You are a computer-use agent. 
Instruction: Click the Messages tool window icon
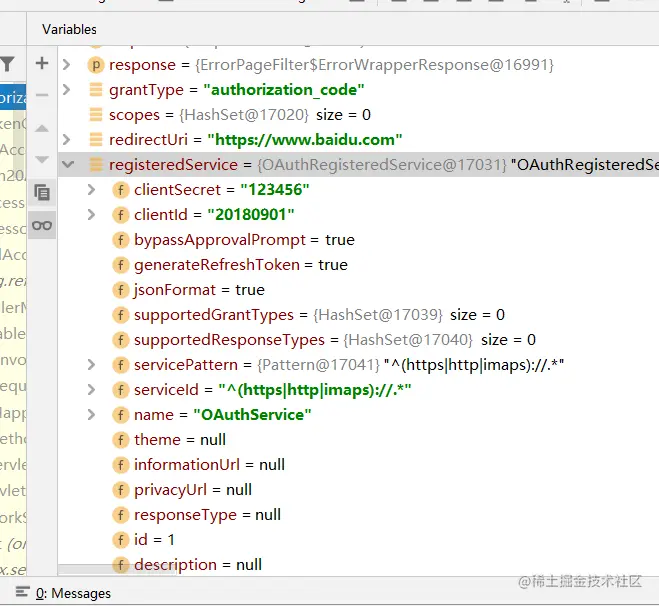click(x=22, y=592)
